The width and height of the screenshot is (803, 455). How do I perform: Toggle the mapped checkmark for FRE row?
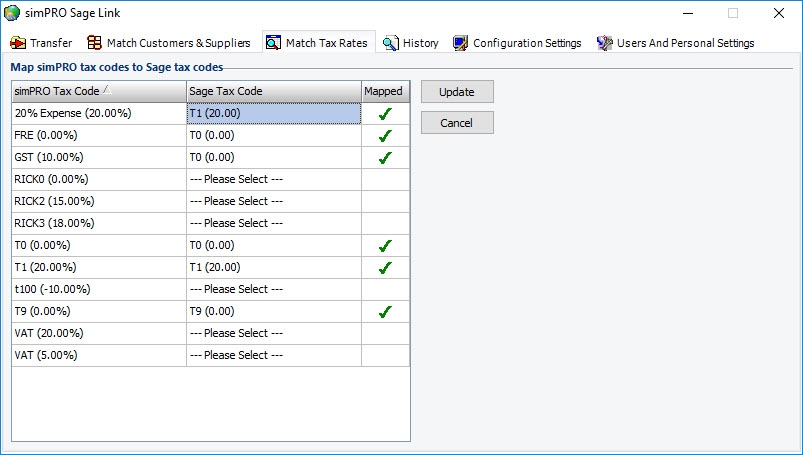385,136
